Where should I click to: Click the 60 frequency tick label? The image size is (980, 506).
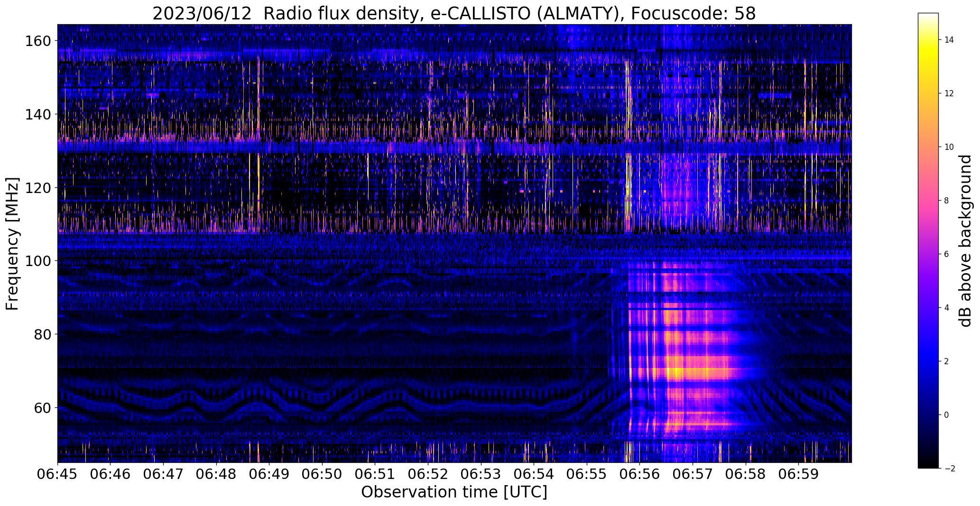[x=41, y=407]
